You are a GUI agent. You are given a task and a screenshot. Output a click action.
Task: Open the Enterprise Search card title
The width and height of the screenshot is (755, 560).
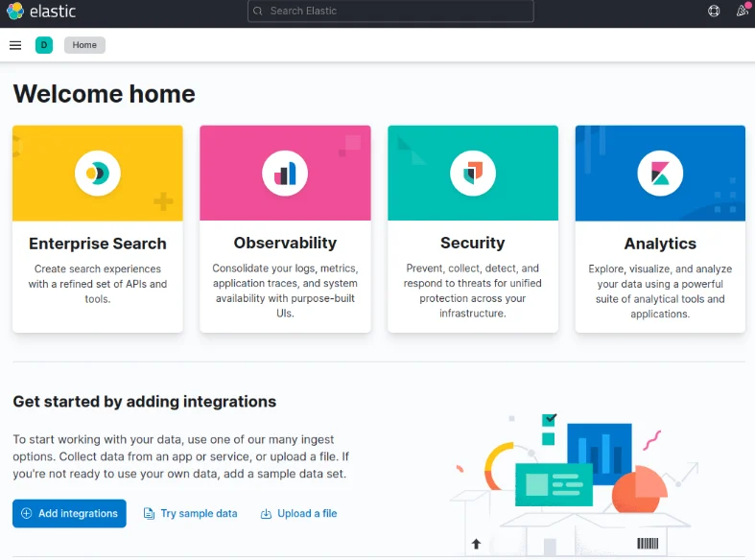tap(98, 244)
